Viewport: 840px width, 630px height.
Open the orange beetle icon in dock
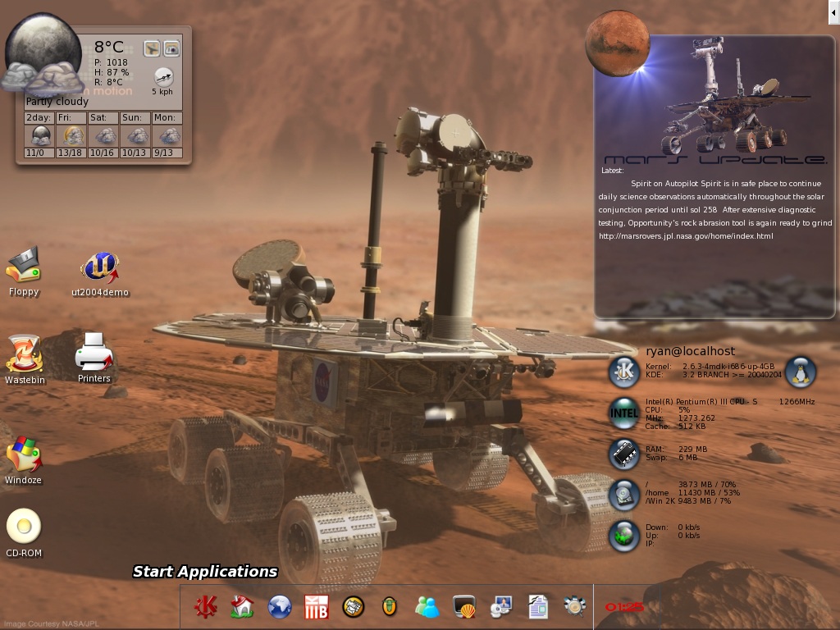(x=390, y=606)
